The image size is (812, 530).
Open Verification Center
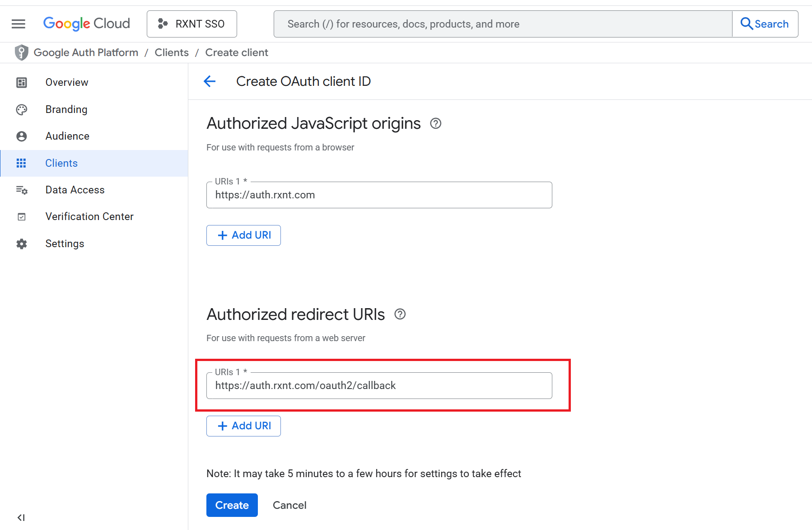[89, 216]
